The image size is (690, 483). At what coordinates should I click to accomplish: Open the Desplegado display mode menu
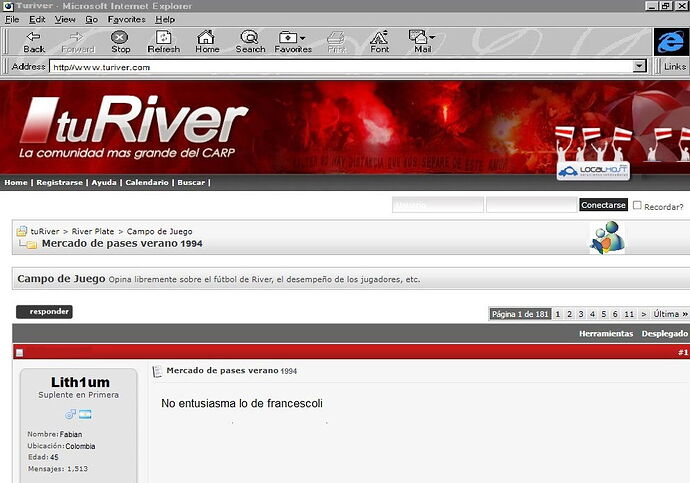coord(664,333)
